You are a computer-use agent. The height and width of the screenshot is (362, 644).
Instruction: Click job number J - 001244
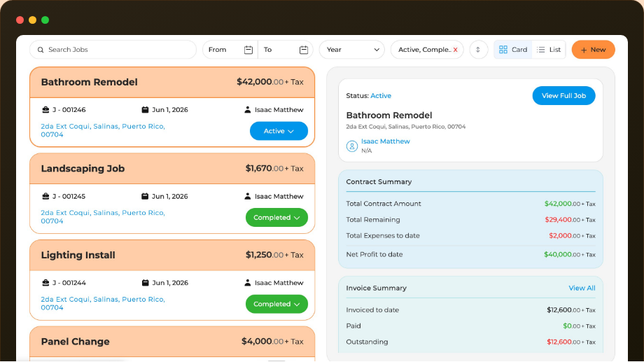[69, 283]
